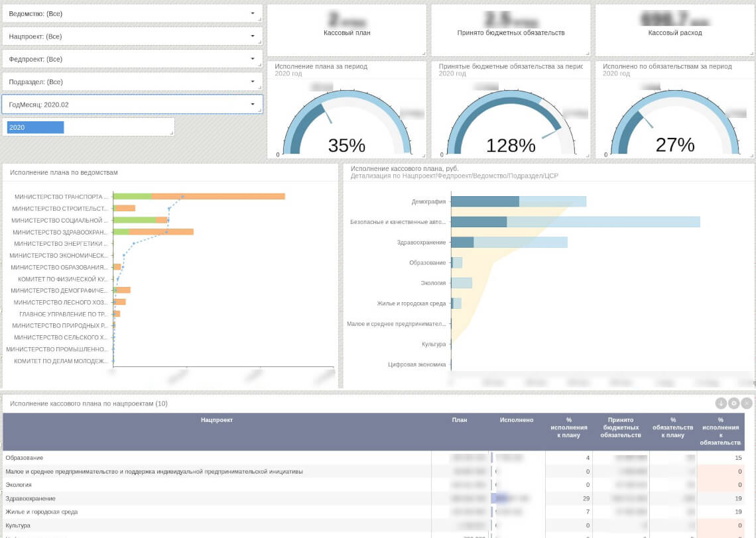
Task: Open the Федпроект filter dropdown
Action: (132, 59)
